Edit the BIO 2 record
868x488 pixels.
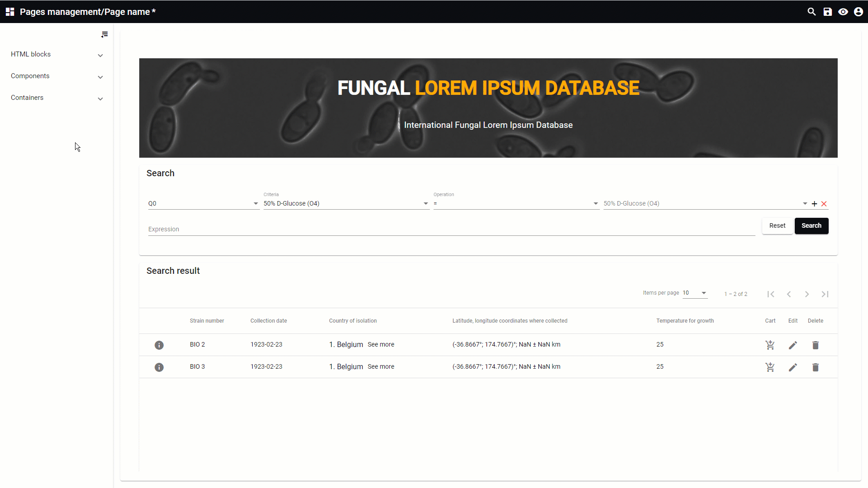pos(793,345)
